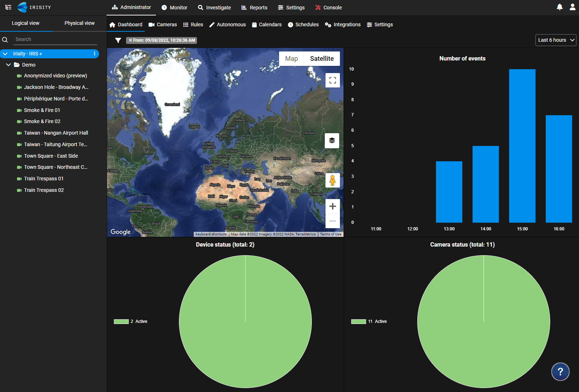Open the help question mark button
The width and height of the screenshot is (579, 392).
tap(560, 372)
